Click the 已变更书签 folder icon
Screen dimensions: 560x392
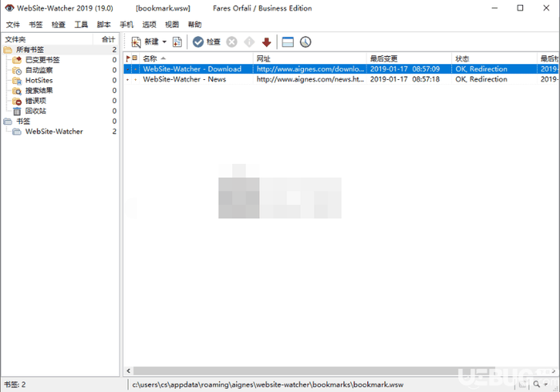click(x=17, y=60)
